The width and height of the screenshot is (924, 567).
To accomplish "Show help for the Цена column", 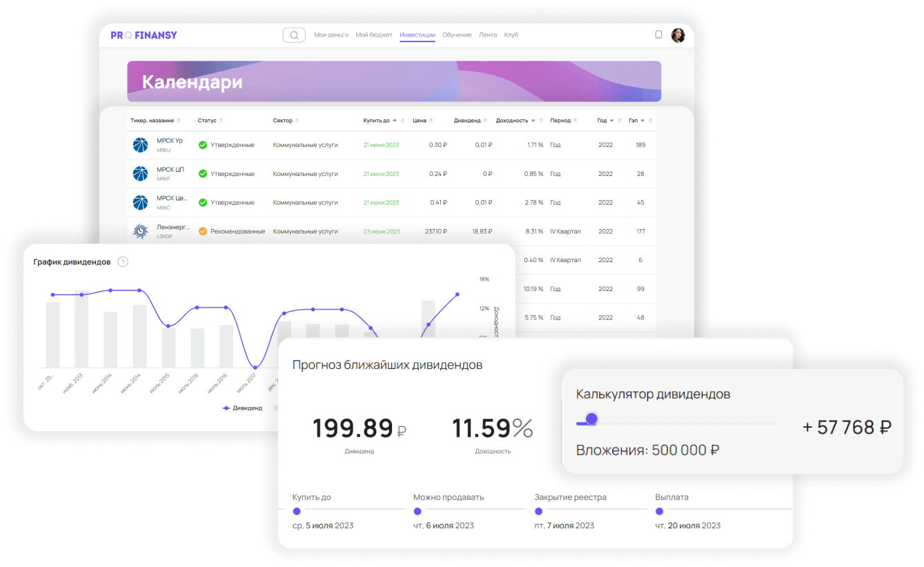I will [x=431, y=121].
